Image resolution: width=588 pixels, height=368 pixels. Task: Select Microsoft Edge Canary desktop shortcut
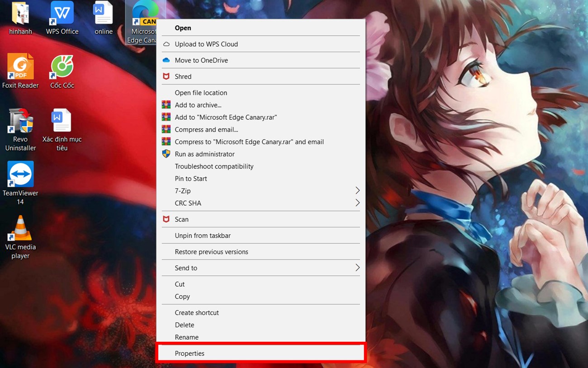click(142, 23)
